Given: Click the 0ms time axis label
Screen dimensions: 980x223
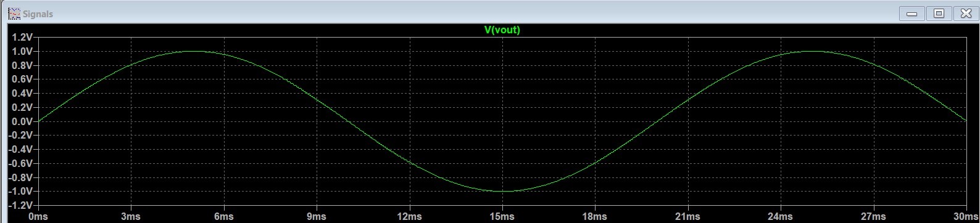Looking at the screenshot, I should tap(38, 217).
